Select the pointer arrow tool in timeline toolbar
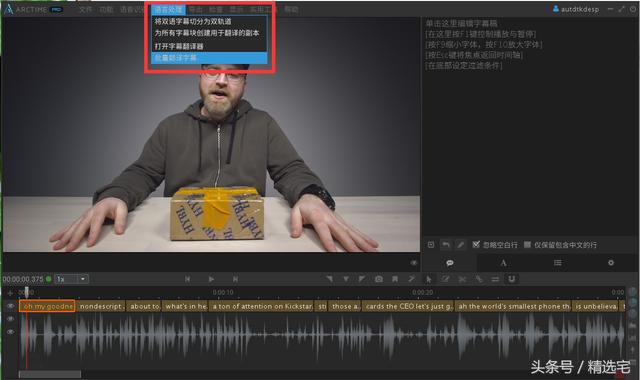 tap(429, 279)
